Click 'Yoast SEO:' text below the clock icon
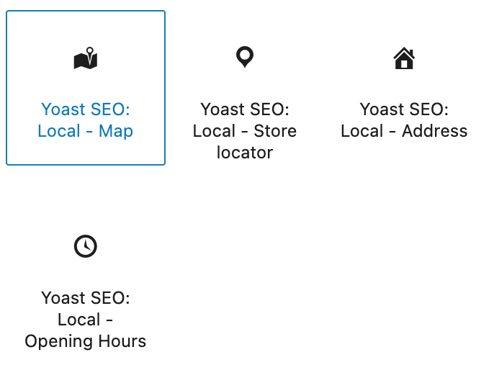 (85, 298)
